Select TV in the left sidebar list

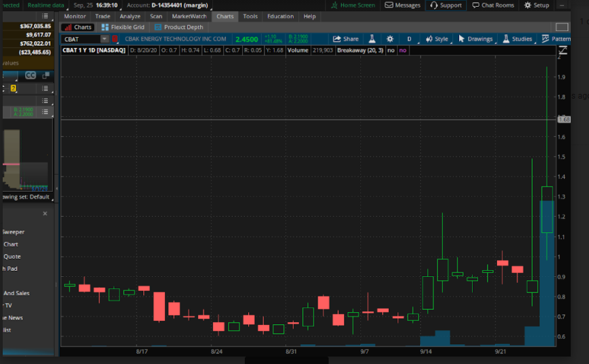pos(8,305)
